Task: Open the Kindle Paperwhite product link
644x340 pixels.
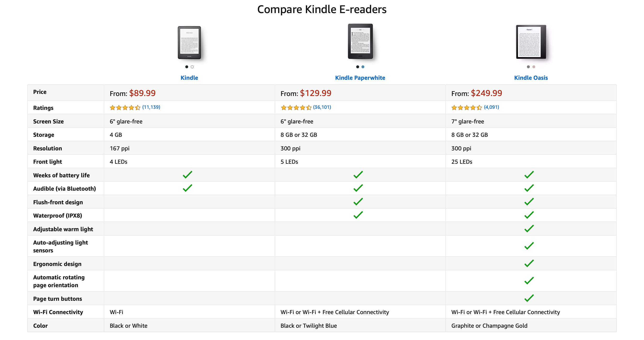Action: [x=360, y=78]
